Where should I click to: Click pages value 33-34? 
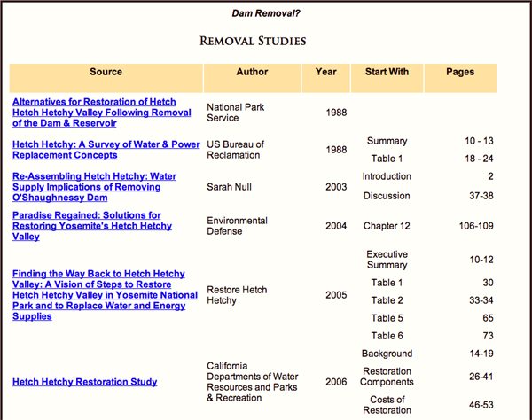[481, 300]
